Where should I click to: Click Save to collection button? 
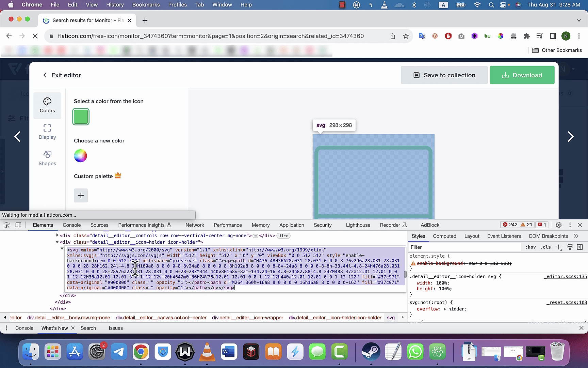[444, 75]
